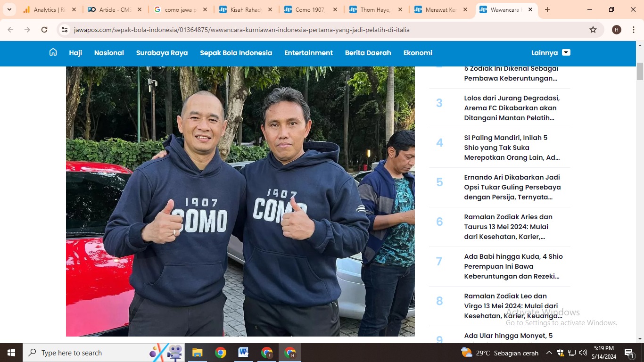
Task: Open a new tab with plus button
Action: [547, 9]
